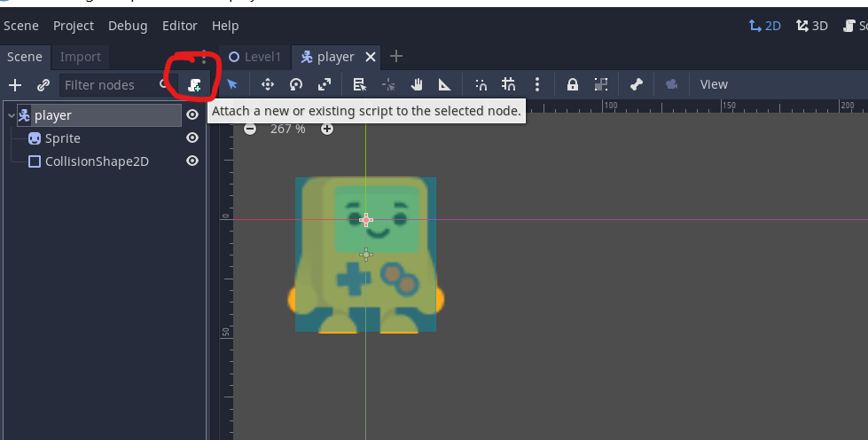Lock the selected node
This screenshot has width=868, height=440.
tap(573, 84)
